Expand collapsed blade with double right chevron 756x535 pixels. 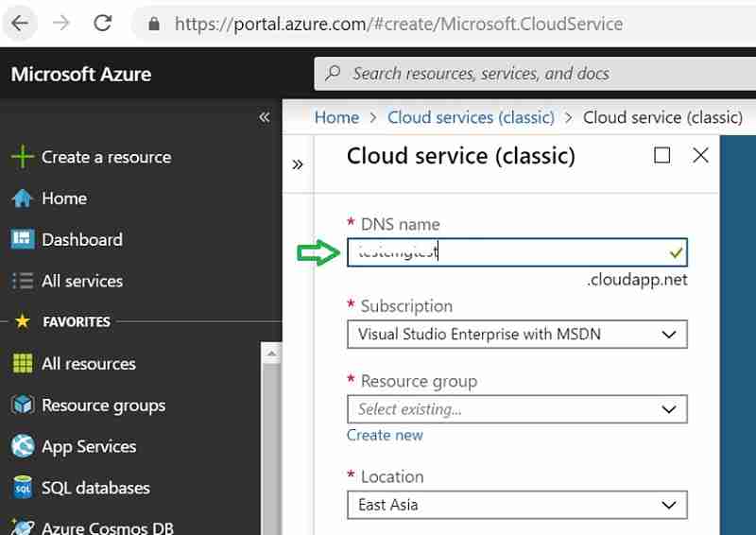[298, 164]
